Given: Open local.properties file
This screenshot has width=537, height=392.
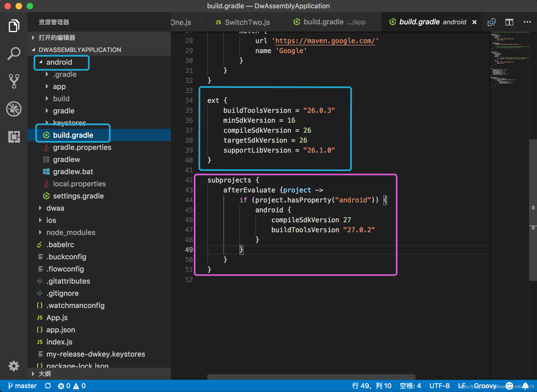Looking at the screenshot, I should click(99, 184).
